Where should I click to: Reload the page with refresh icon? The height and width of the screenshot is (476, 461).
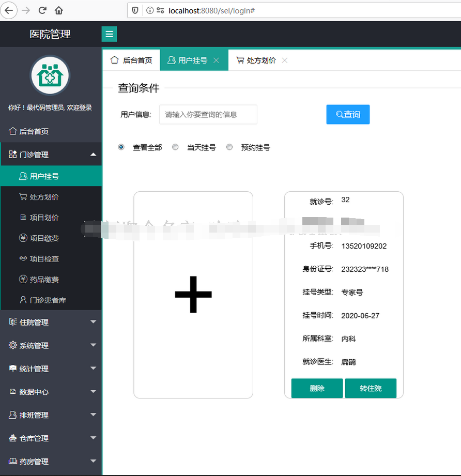point(42,10)
